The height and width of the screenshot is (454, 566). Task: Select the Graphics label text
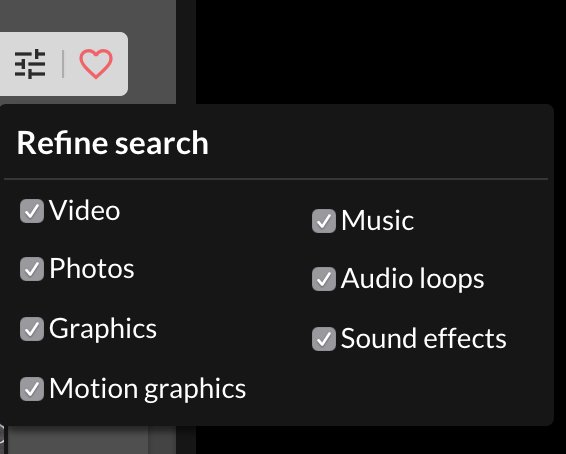pos(103,329)
